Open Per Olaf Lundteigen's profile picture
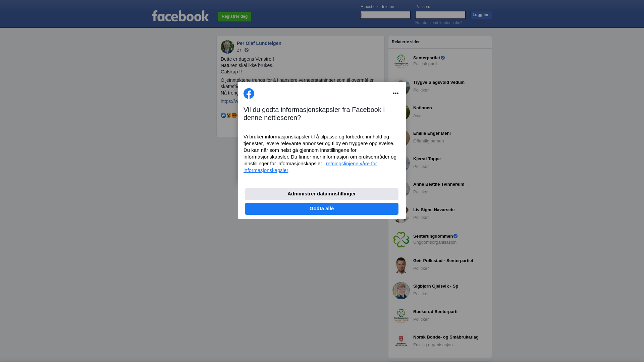The height and width of the screenshot is (362, 644). click(x=227, y=47)
